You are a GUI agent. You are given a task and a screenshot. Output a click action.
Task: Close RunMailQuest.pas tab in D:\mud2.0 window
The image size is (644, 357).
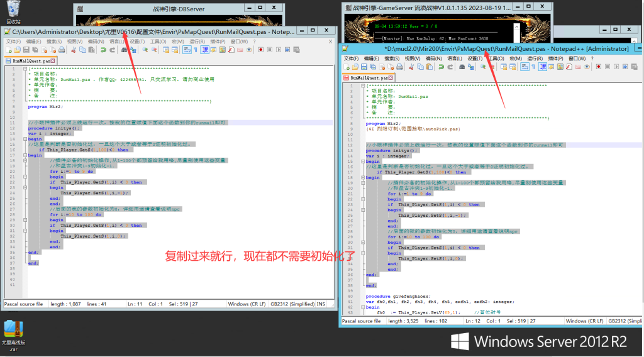[x=391, y=77]
